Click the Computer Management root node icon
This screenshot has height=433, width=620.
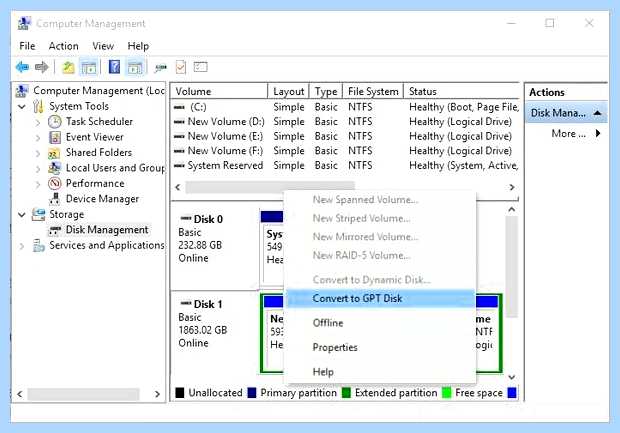[21, 91]
